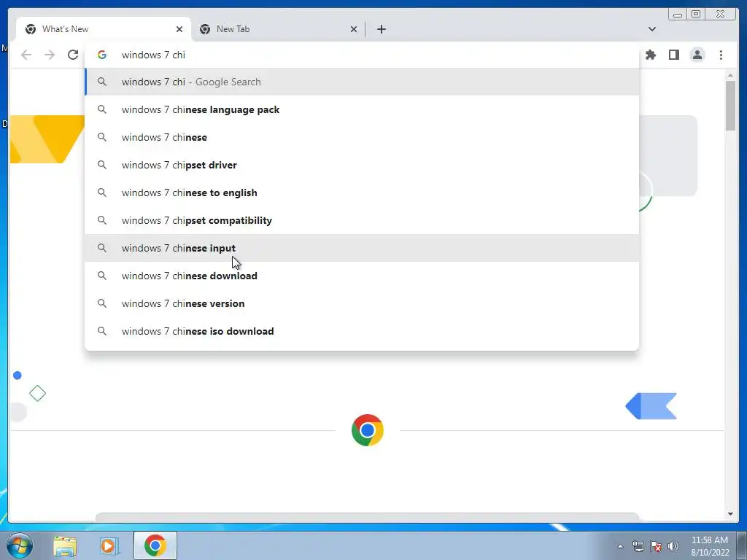Open the Windows Start menu orb

pyautogui.click(x=20, y=545)
